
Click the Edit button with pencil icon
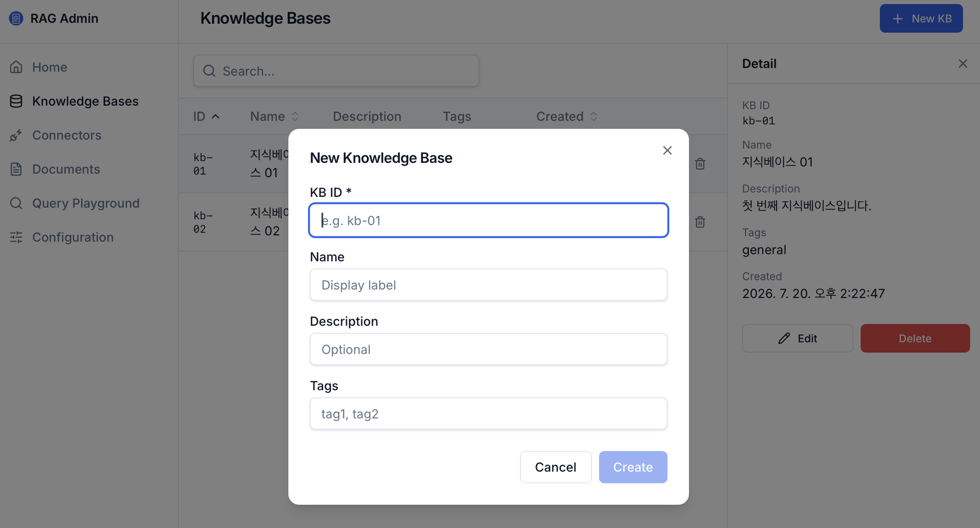coord(798,338)
